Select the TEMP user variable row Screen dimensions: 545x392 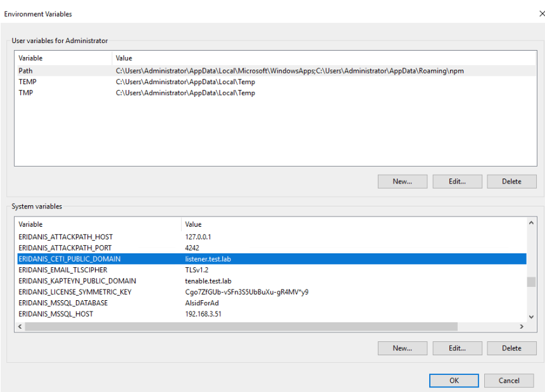(275, 82)
